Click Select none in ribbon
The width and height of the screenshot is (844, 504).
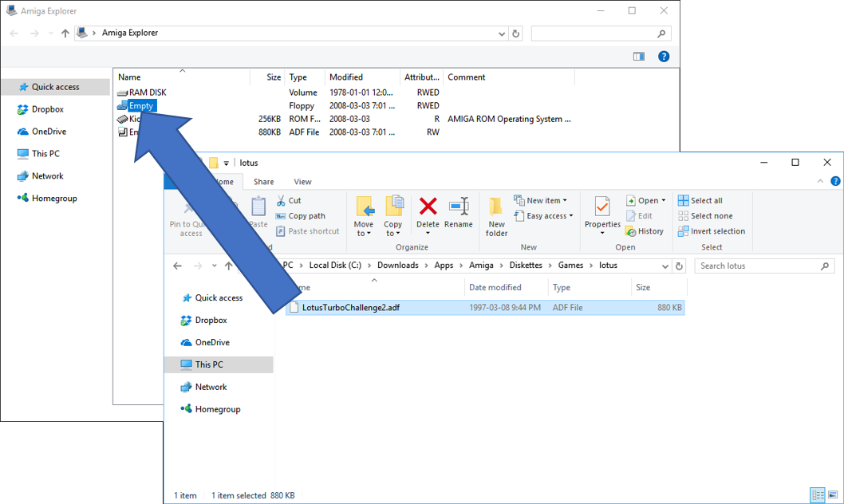coord(705,215)
